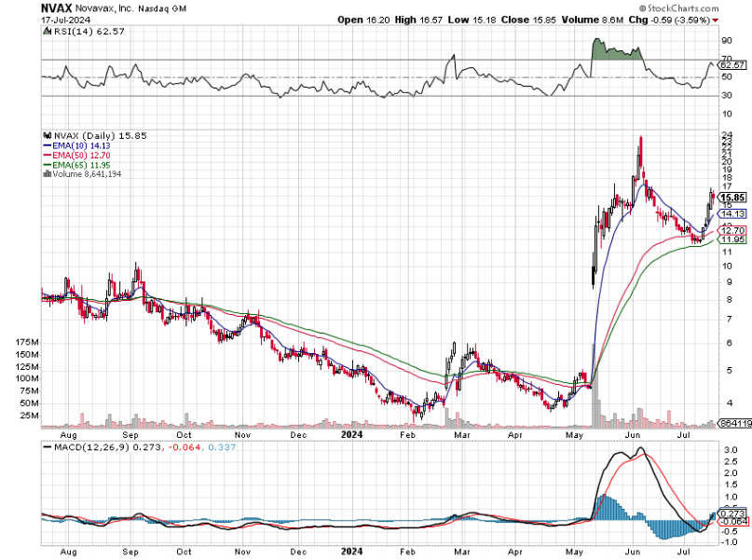Click the RSI(14) 62.57 panel label
The image size is (752, 560).
coord(89,31)
